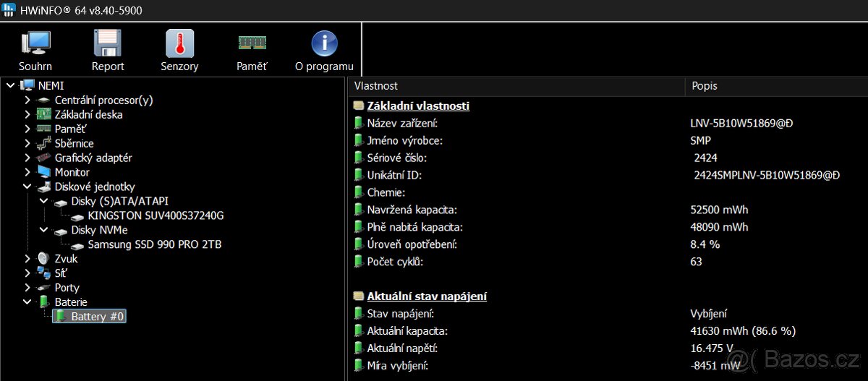Open Senzory thermometer icon
This screenshot has height=381, width=868.
pyautogui.click(x=179, y=45)
